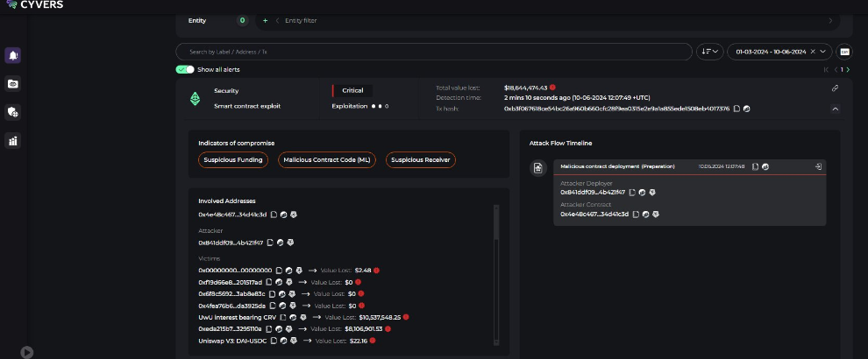Viewport: 868px width, 359px height.
Task: Open the sort order dropdown
Action: [709, 52]
